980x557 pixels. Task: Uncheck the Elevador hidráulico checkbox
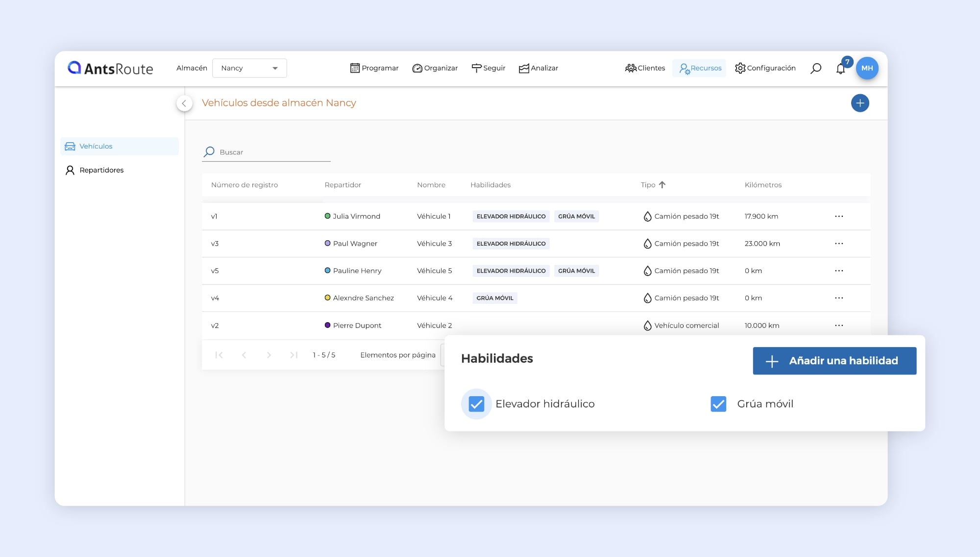476,404
